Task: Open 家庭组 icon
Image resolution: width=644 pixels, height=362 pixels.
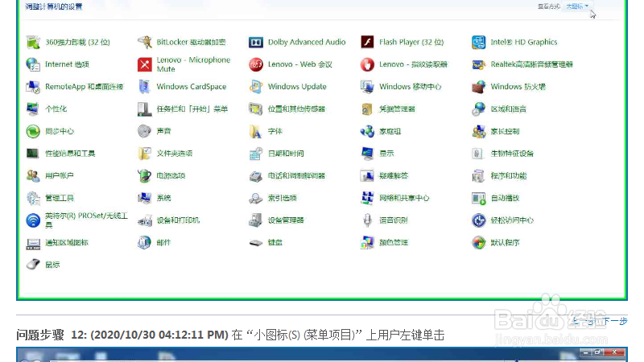Action: coord(367,131)
